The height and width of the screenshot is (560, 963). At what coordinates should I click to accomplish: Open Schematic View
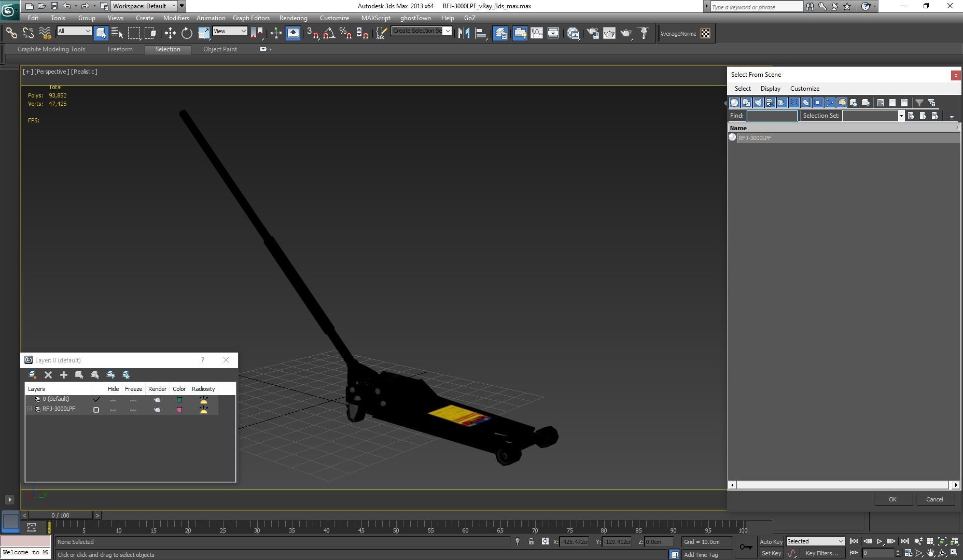(553, 33)
